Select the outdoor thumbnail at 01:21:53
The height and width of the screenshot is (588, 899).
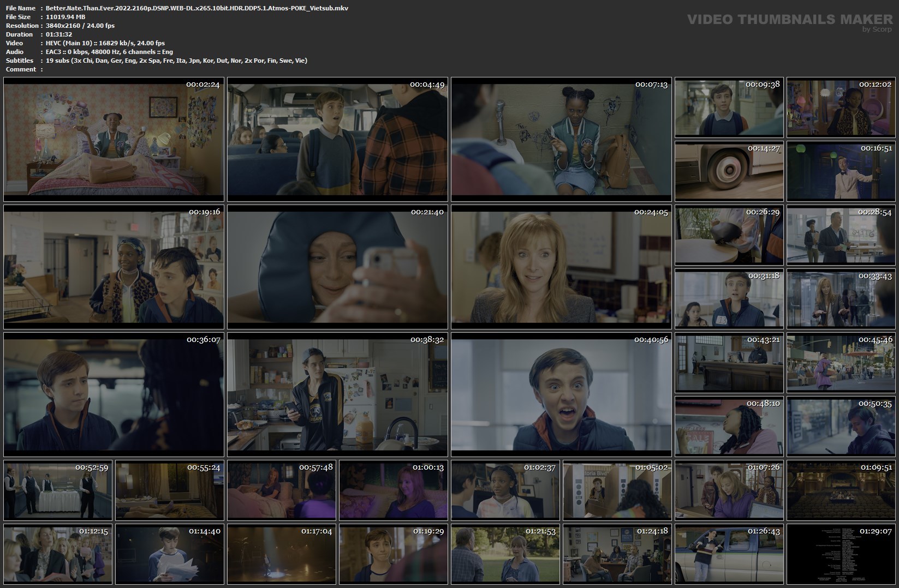point(505,554)
